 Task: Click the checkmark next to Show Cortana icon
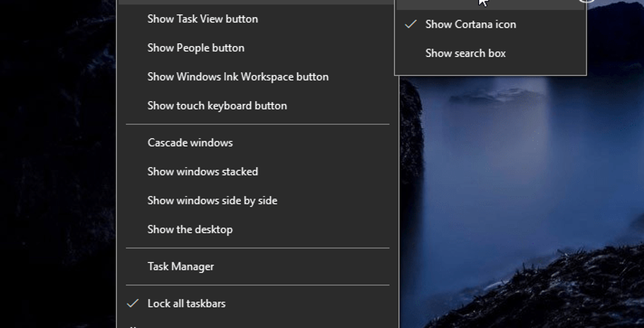coord(410,24)
